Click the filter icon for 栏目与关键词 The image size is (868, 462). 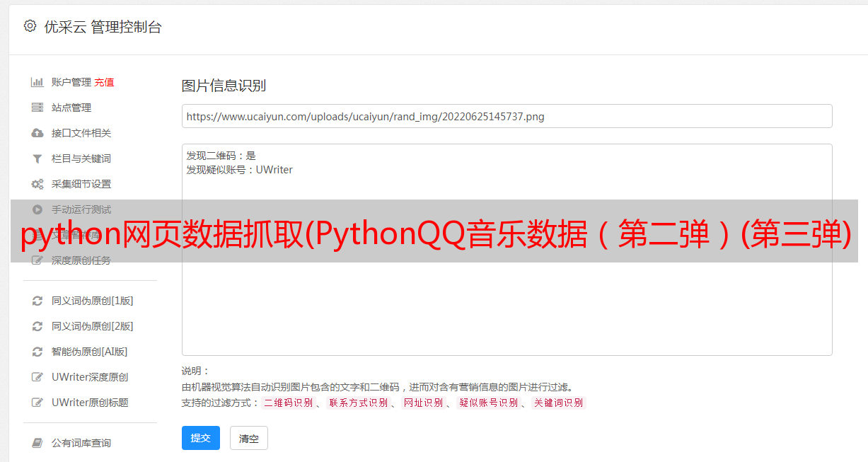[x=37, y=158]
